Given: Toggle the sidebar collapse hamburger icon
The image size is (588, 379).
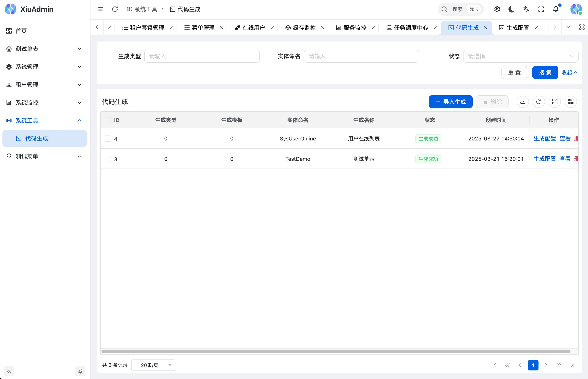Looking at the screenshot, I should pos(100,9).
